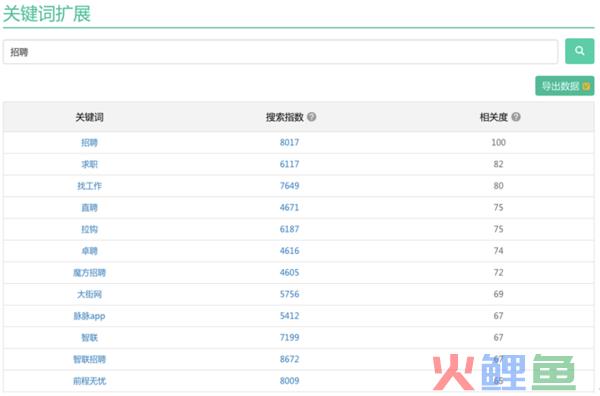The image size is (600, 396).
Task: Open the 求职 keyword link
Action: coord(90,164)
